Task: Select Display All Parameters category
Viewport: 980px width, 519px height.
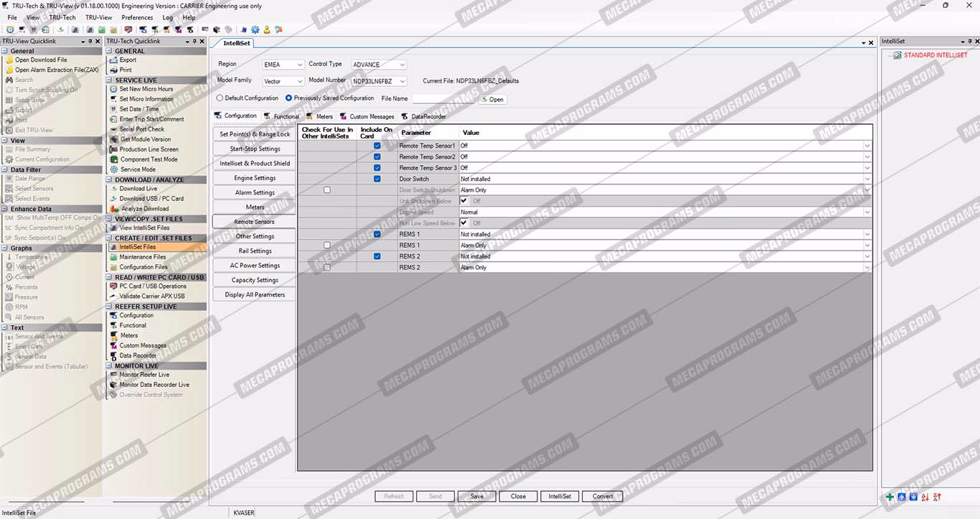Action: [255, 294]
